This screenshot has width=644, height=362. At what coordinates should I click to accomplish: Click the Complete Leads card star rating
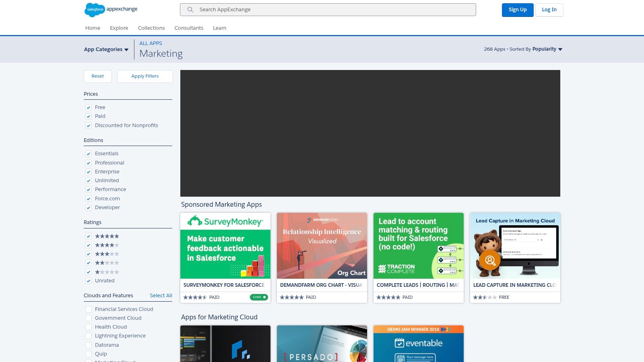(x=388, y=297)
